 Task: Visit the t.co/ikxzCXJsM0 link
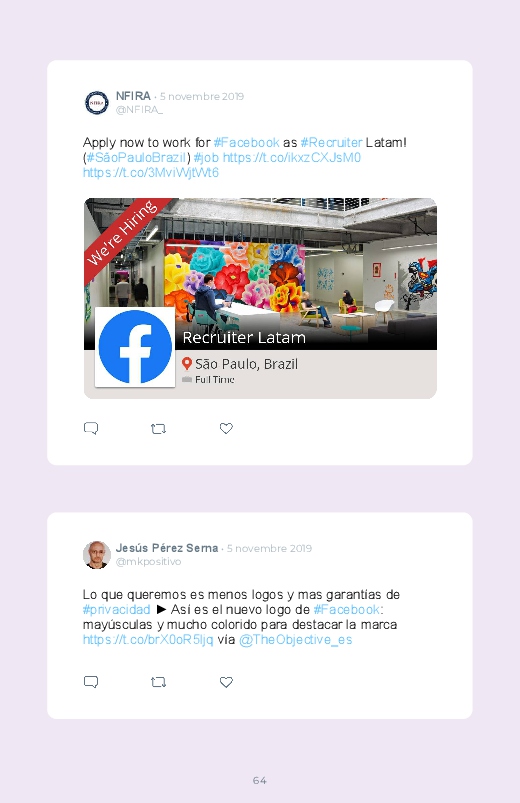pos(292,157)
